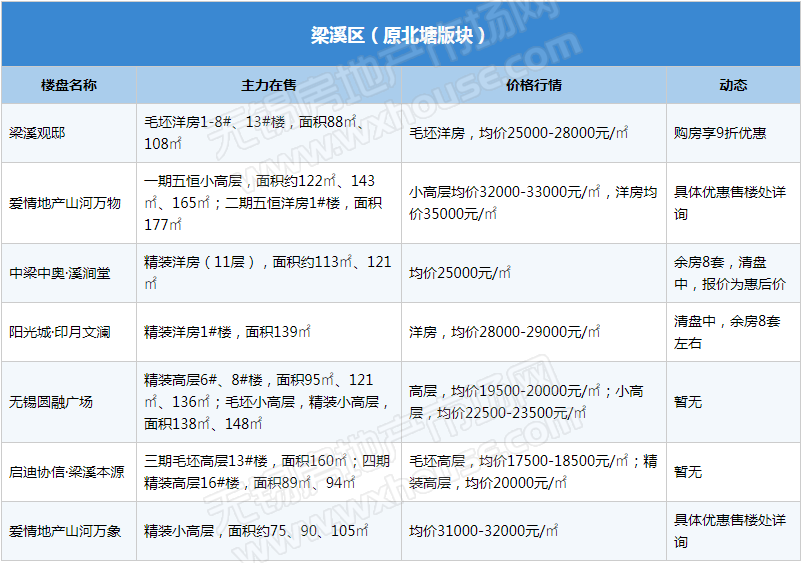Select 暂无 in the 无锡圆融广场 row

click(x=688, y=402)
